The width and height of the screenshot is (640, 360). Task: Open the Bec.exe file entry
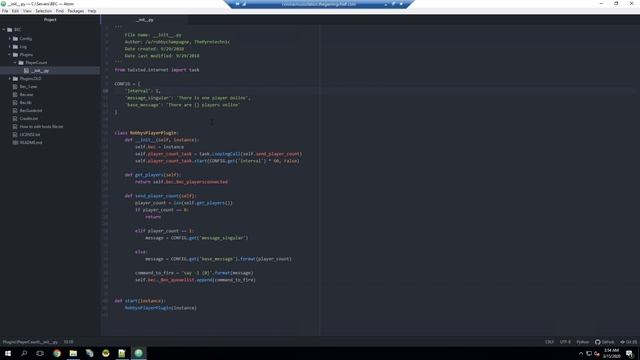(26, 94)
